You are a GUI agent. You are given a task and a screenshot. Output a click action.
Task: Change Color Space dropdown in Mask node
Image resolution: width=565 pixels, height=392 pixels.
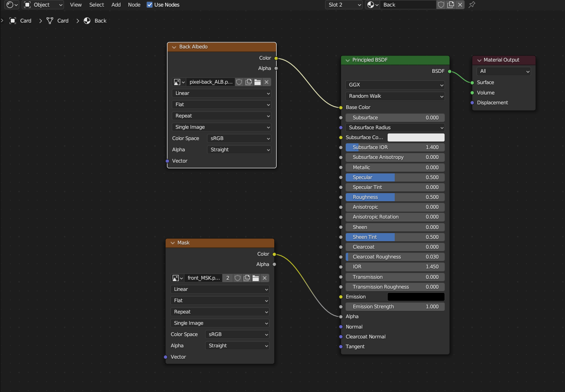(x=237, y=334)
